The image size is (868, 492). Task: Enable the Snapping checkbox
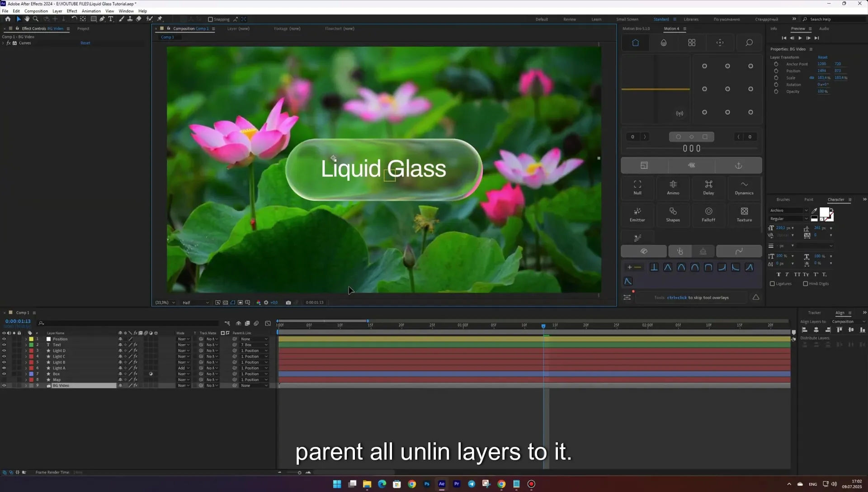point(210,19)
